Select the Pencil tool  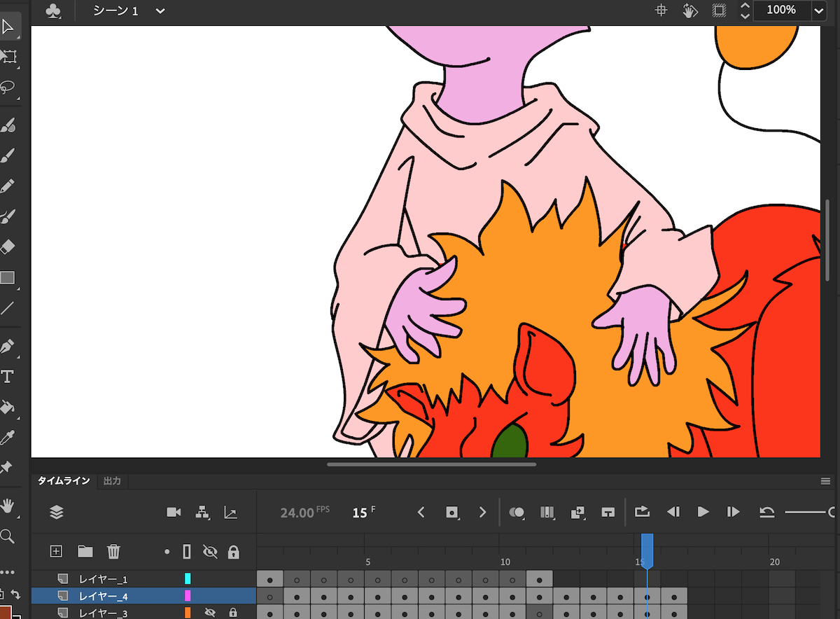point(8,186)
